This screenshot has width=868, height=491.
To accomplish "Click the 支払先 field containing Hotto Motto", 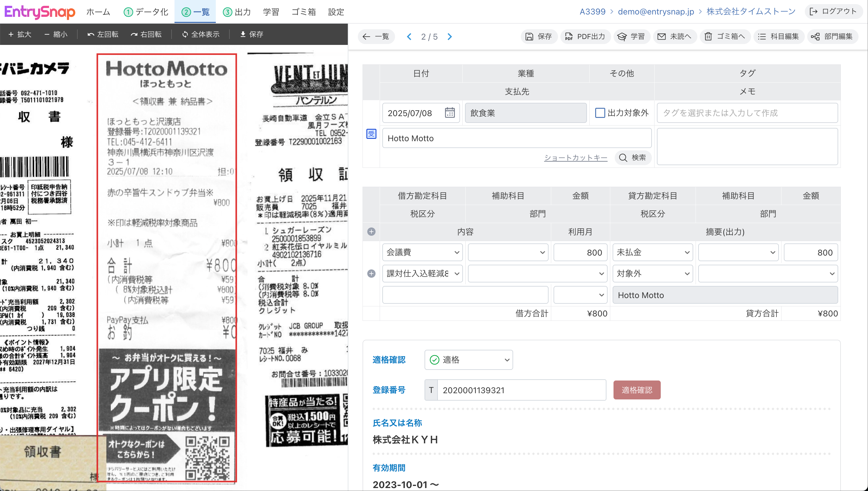I will tap(517, 138).
